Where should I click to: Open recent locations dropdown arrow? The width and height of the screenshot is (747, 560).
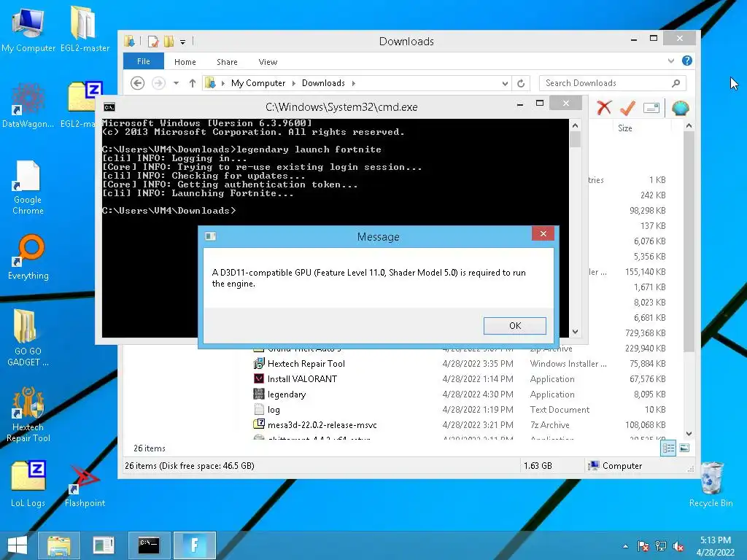(x=176, y=83)
